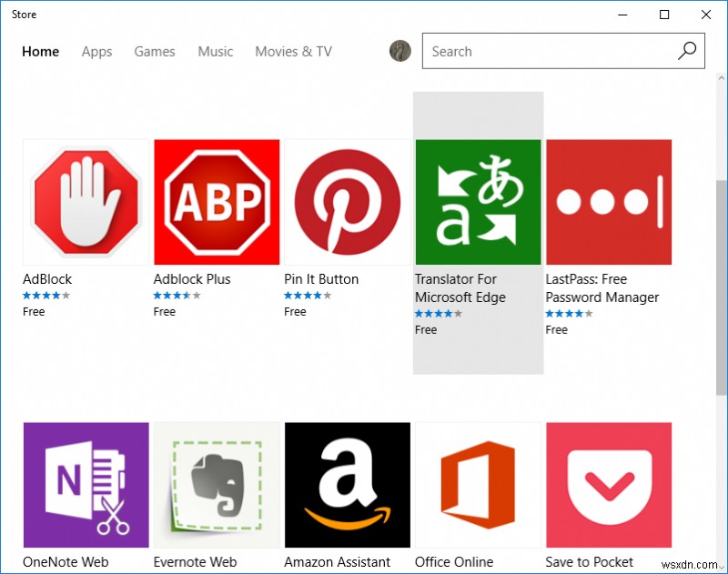Select the Amazon Assistant app icon

pos(347,484)
